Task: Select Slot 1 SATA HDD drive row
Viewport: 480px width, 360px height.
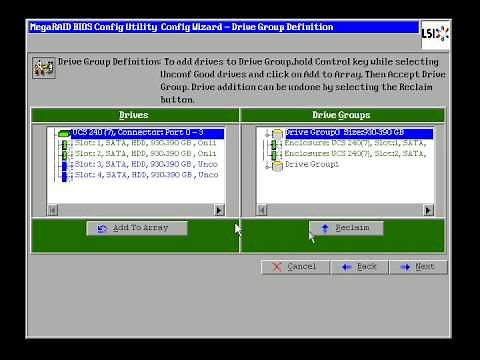Action: [145, 143]
